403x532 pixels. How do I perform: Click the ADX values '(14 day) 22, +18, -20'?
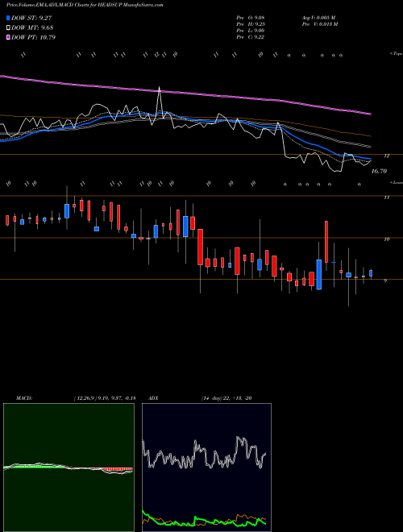(226, 398)
